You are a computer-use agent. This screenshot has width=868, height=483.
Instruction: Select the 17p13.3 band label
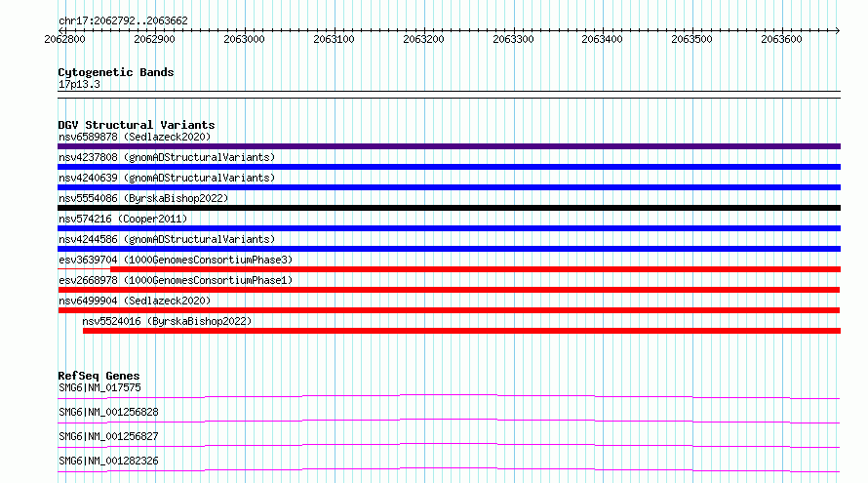(x=79, y=84)
